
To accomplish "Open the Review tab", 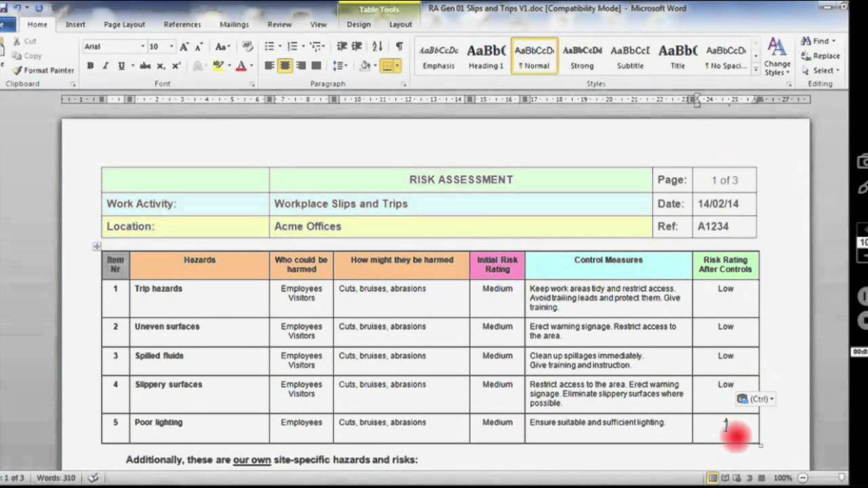I will pos(279,24).
